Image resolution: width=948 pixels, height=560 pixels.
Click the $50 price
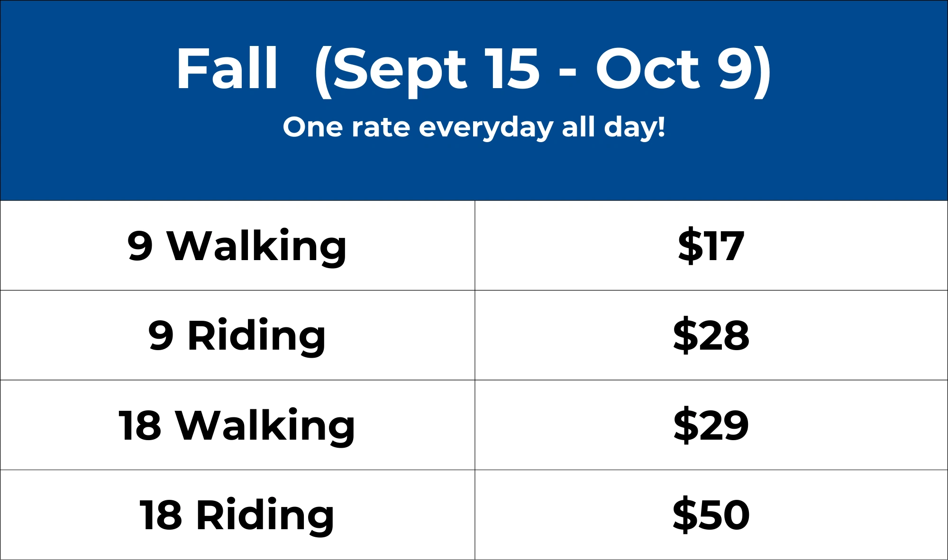click(x=711, y=515)
